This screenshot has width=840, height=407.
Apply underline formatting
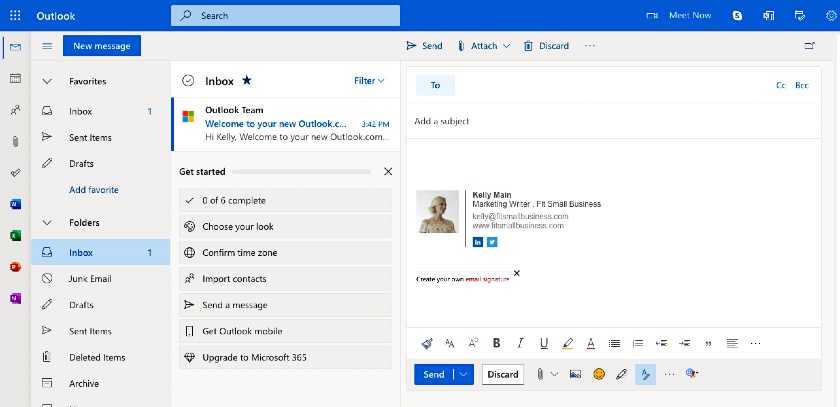pos(544,343)
